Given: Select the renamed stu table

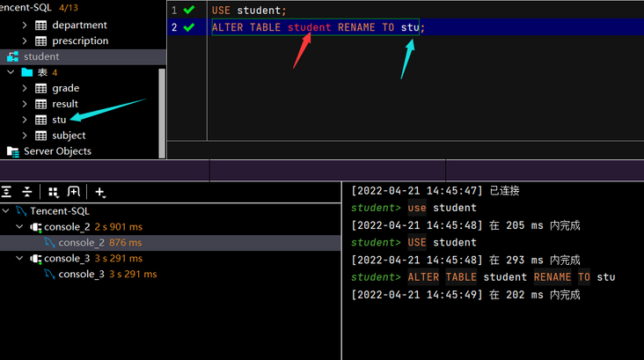Looking at the screenshot, I should click(x=59, y=120).
